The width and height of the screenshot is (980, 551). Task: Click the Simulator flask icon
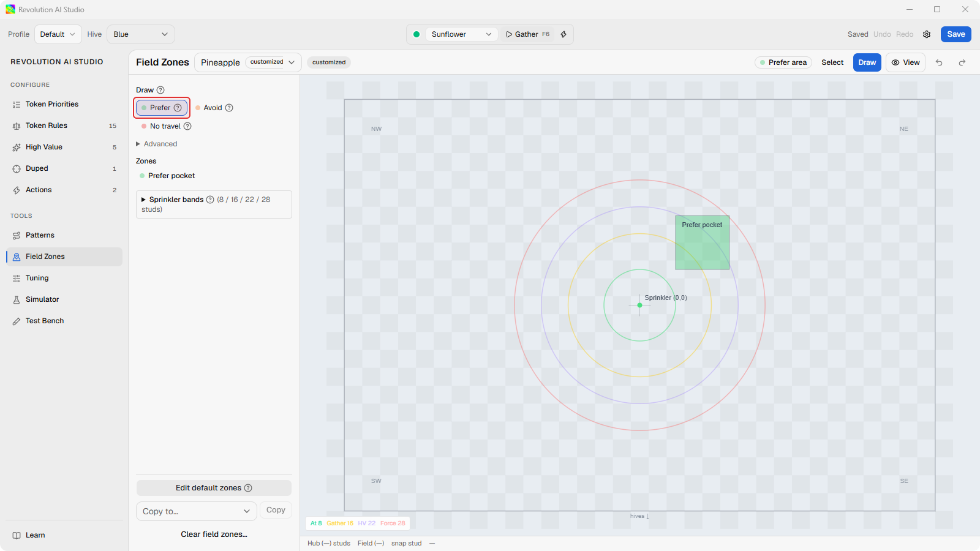point(17,300)
